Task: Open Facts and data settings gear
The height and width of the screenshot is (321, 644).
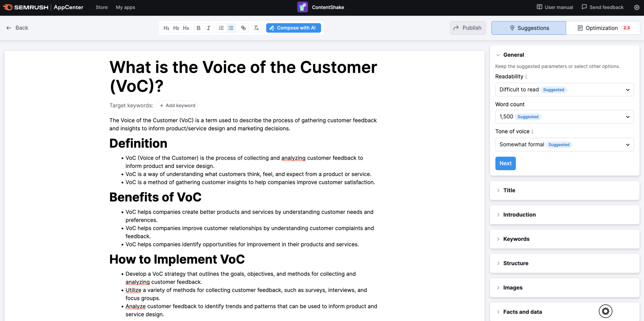Action: [605, 311]
